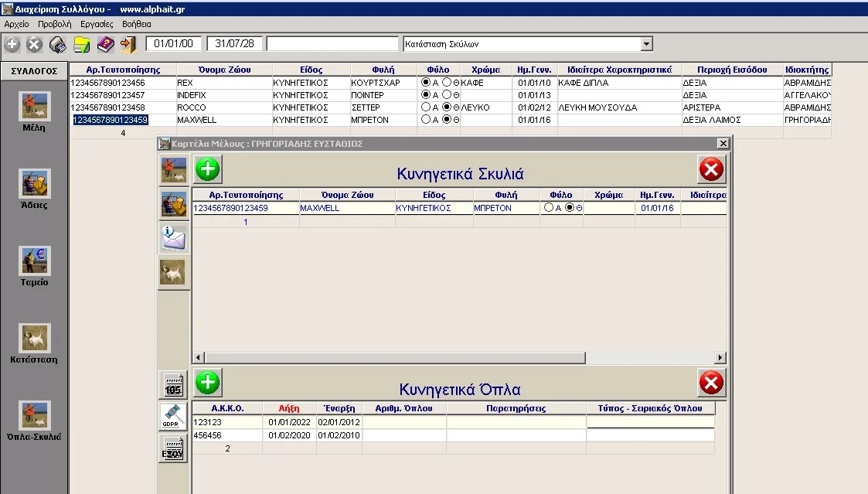Click the right scroll arrow of dogs grid
This screenshot has width=868, height=494.
(x=720, y=358)
